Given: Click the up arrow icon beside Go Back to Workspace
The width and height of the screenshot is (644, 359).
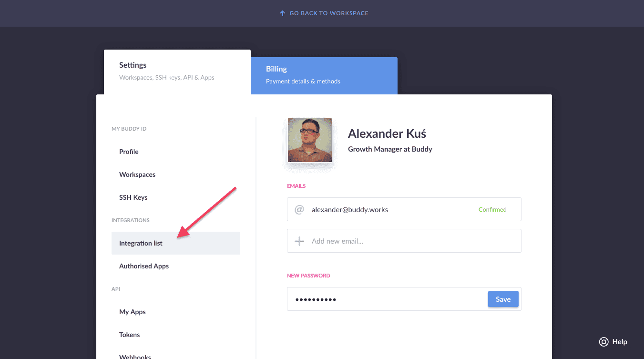Looking at the screenshot, I should 283,13.
